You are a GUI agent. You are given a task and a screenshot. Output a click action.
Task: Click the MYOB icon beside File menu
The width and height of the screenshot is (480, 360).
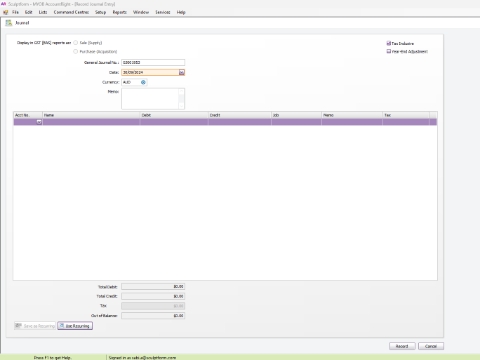[x=6, y=12]
